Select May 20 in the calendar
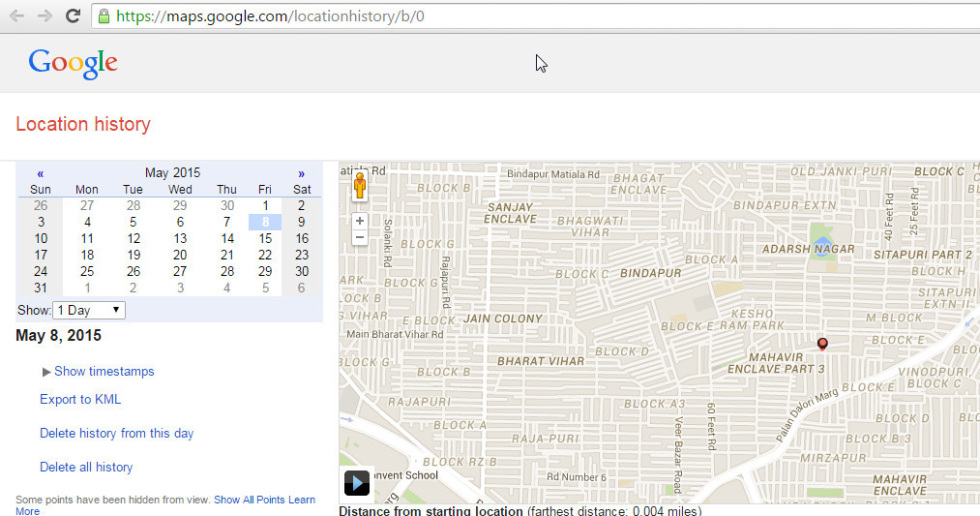Viewport: 980px width, 516px height. (180, 255)
